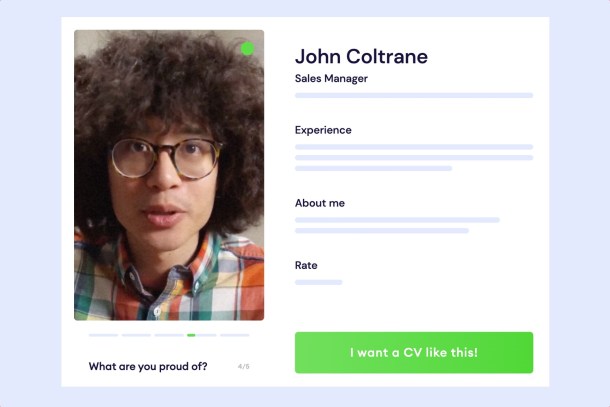Select the John Coltrane name heading
Viewport: 610px width, 407px height.
tap(361, 56)
